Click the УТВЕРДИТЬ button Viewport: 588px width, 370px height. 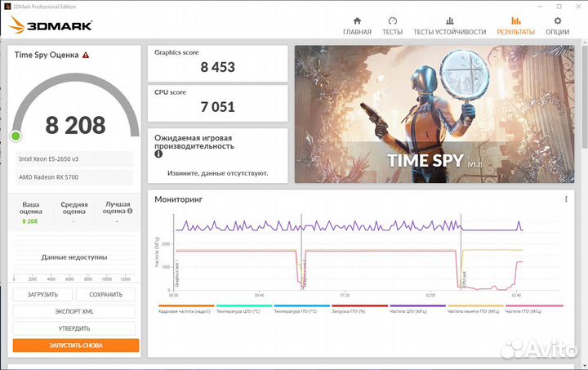[74, 328]
